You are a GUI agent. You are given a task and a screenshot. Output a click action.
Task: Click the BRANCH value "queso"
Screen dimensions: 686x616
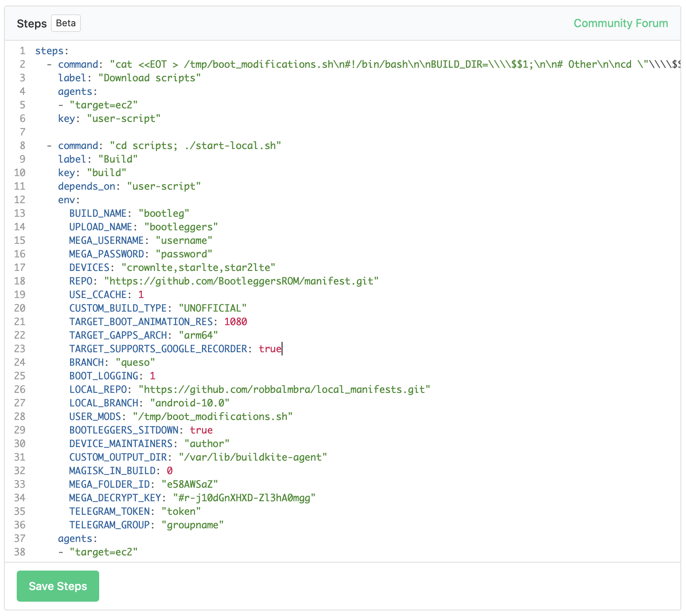[135, 363]
